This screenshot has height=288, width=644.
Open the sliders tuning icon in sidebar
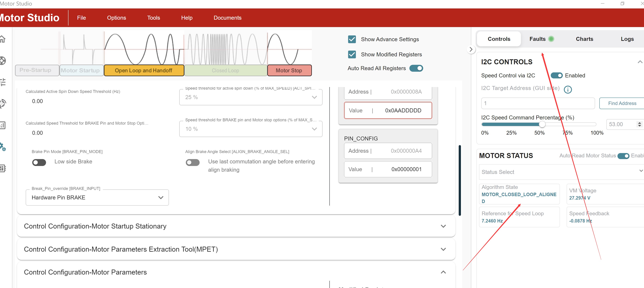[3, 82]
